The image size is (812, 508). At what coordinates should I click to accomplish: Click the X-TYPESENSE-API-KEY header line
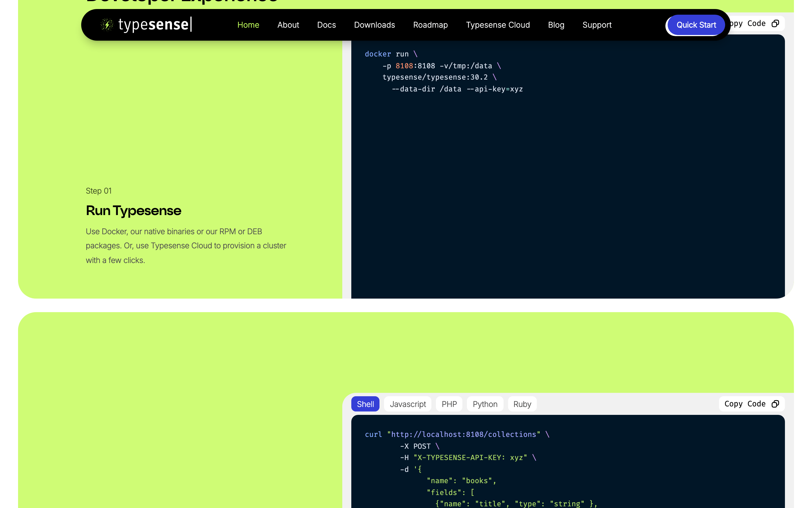(468, 457)
